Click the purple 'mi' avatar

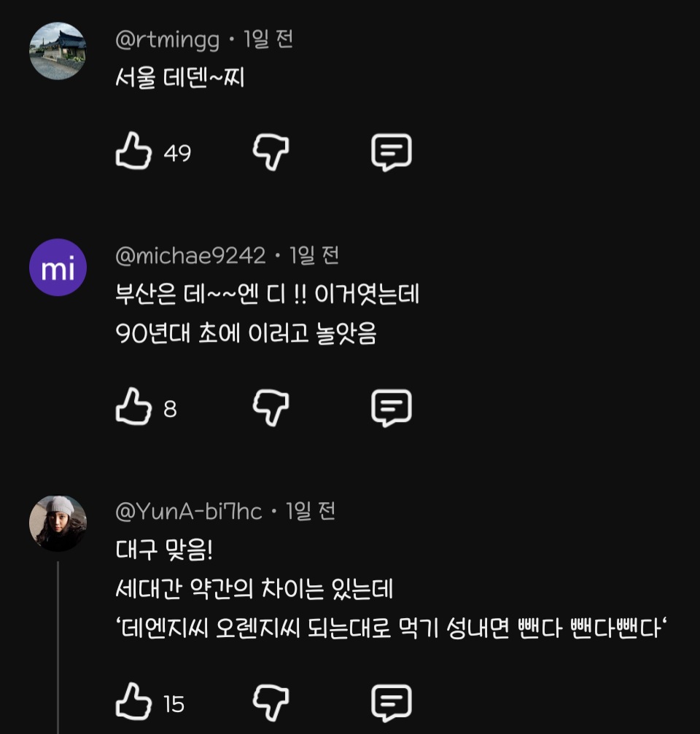pyautogui.click(x=58, y=268)
